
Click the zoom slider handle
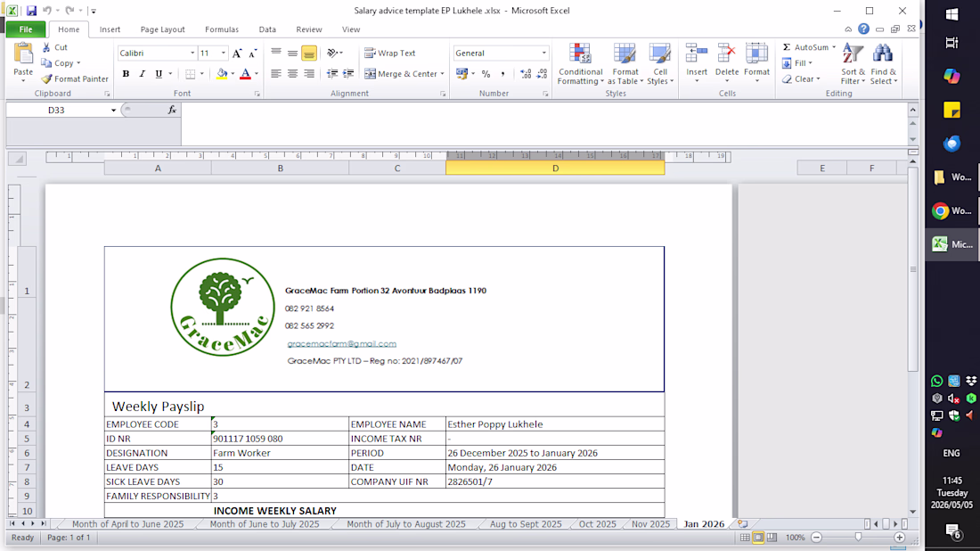click(x=858, y=538)
